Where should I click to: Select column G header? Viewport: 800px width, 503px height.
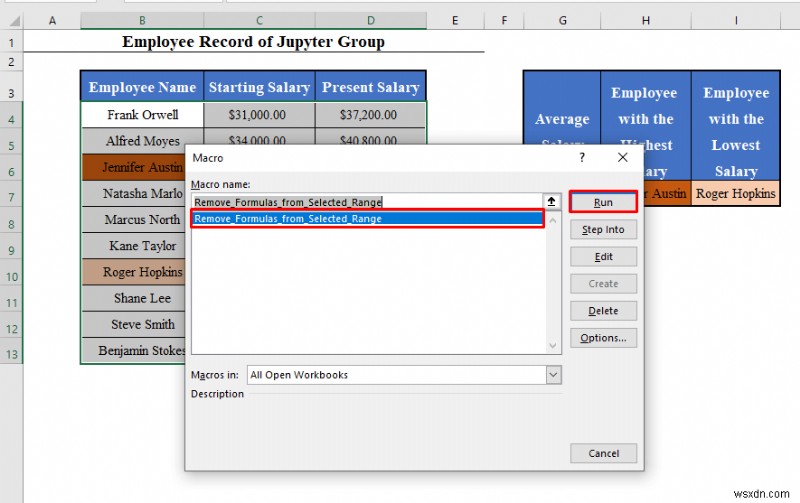coord(562,20)
